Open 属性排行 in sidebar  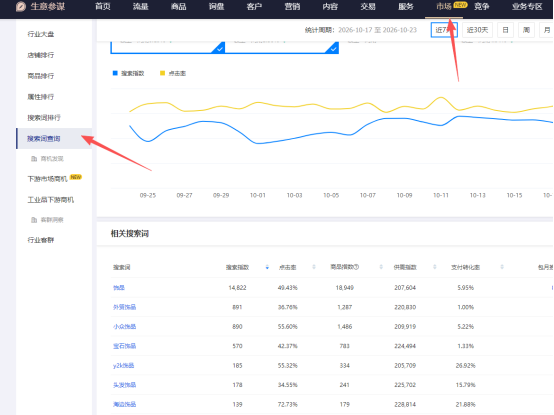[41, 97]
